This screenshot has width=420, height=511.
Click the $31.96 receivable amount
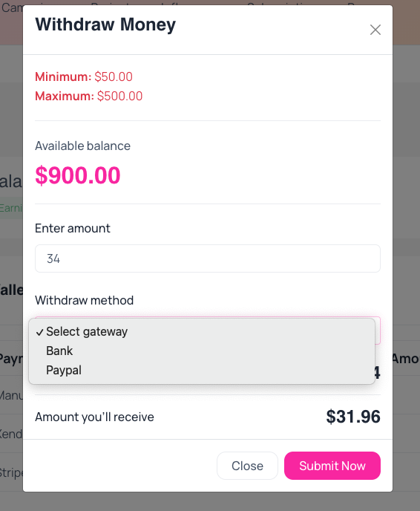click(353, 417)
